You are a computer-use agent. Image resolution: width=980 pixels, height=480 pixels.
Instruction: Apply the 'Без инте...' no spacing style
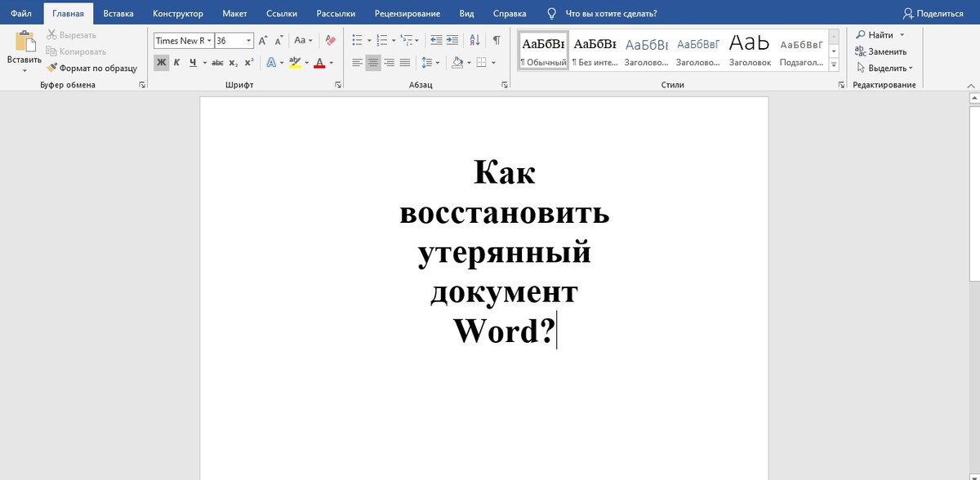point(594,51)
